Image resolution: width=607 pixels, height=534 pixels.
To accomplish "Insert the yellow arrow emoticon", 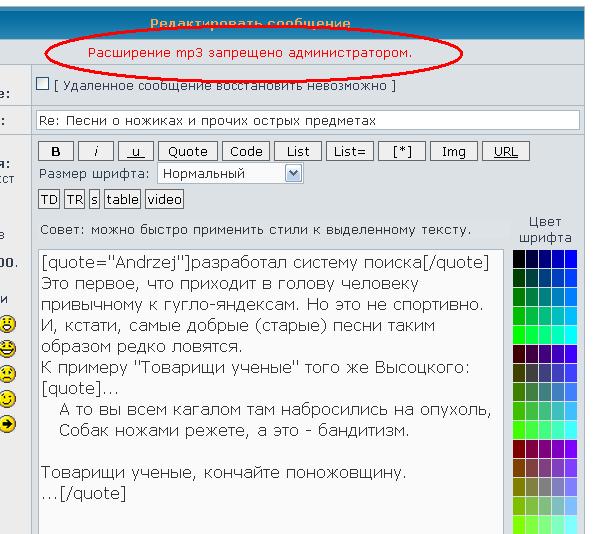I will pyautogui.click(x=8, y=423).
